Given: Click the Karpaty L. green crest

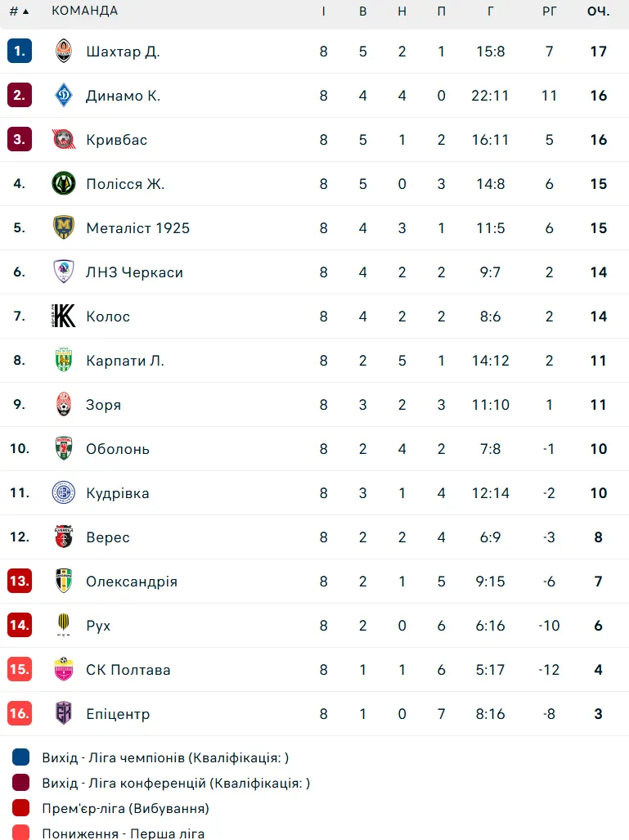Looking at the screenshot, I should 64,361.
